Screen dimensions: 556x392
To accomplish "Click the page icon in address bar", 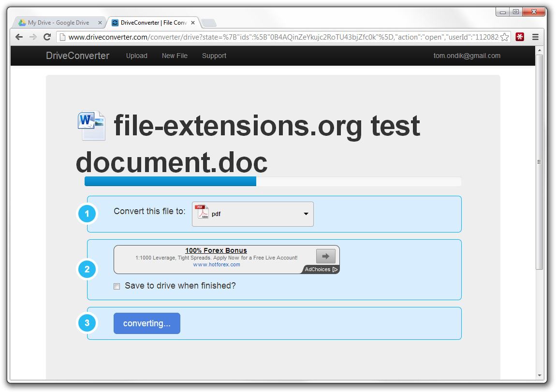I will pyautogui.click(x=62, y=37).
